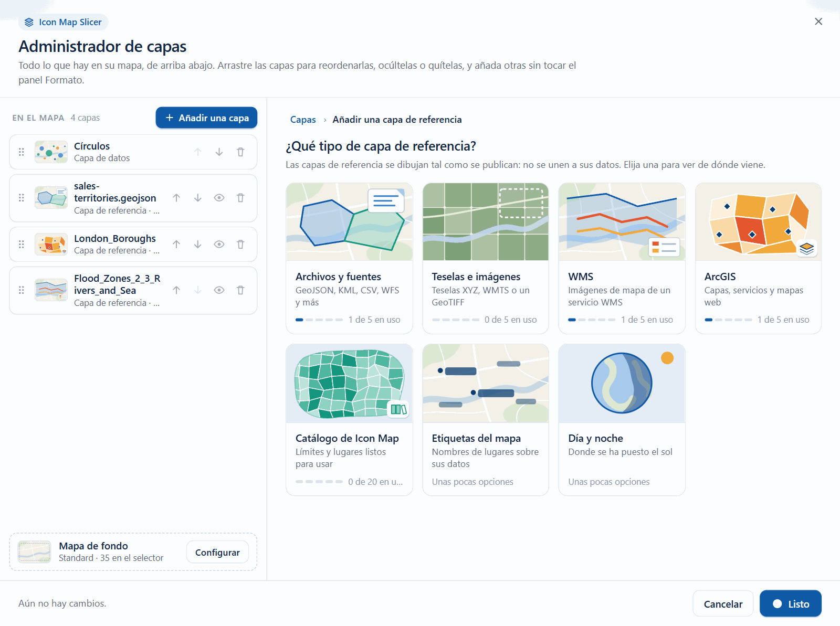Move Flood_Zones_2_3_Rivers_and_Sea layer up
This screenshot has width=840, height=626.
(x=176, y=290)
